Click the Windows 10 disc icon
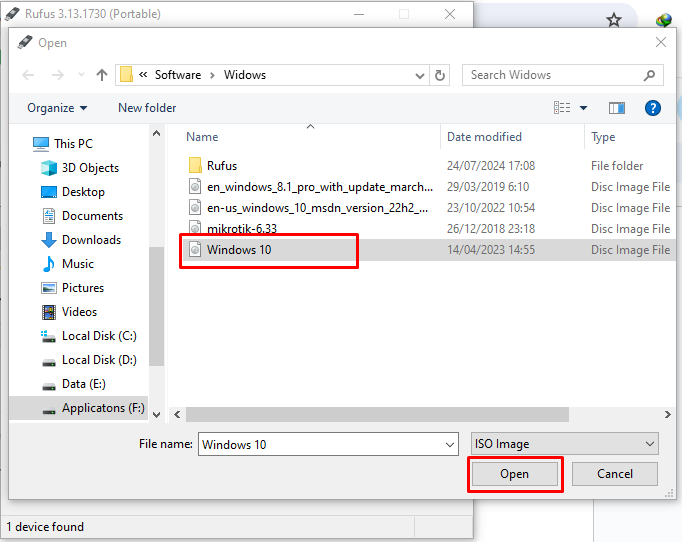 click(195, 249)
